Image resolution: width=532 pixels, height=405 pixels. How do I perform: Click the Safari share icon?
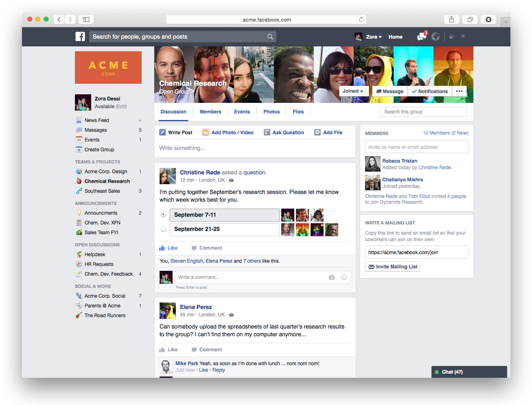click(x=451, y=20)
